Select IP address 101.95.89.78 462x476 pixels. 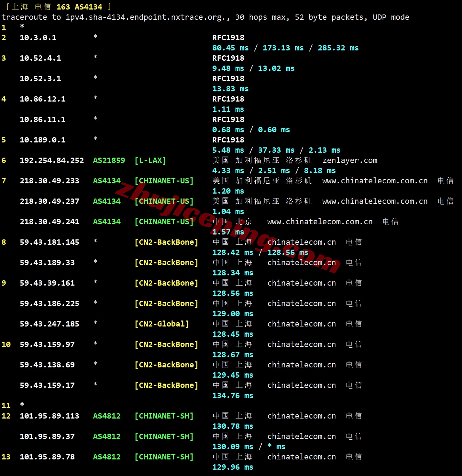coord(47,457)
